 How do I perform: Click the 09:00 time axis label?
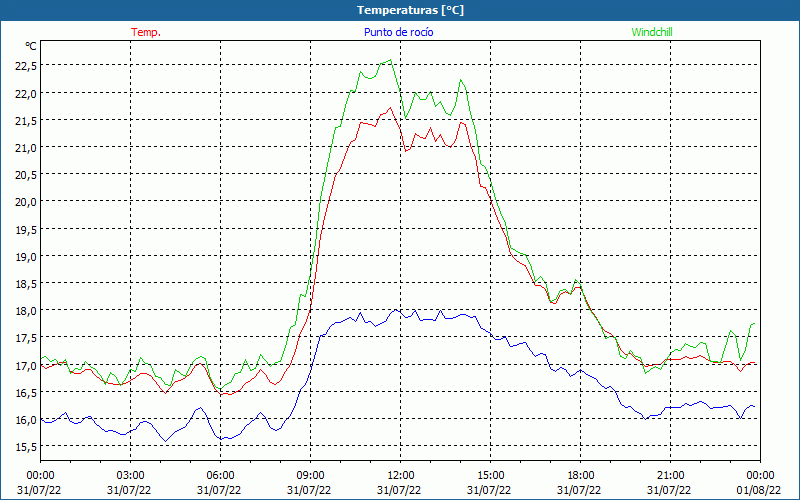[x=311, y=476]
